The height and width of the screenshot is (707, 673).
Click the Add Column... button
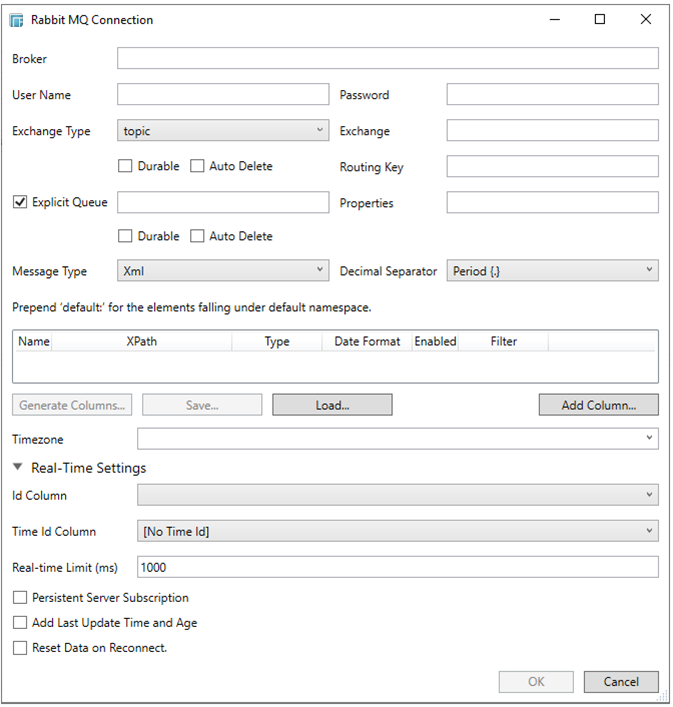click(599, 405)
